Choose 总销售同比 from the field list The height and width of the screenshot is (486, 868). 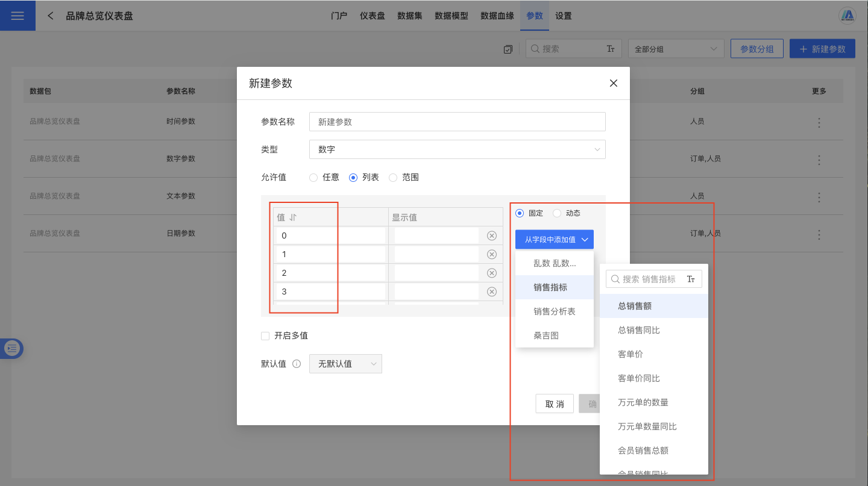639,330
